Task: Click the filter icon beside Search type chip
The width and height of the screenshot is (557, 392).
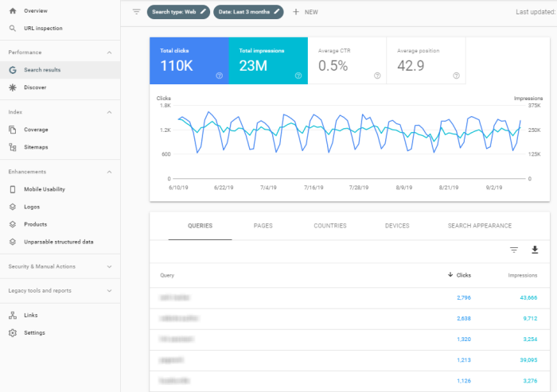Action: point(136,12)
